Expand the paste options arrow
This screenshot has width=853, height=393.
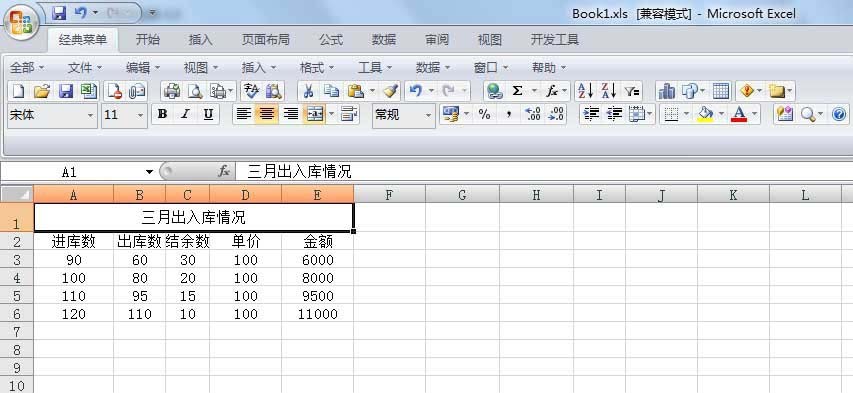373,91
